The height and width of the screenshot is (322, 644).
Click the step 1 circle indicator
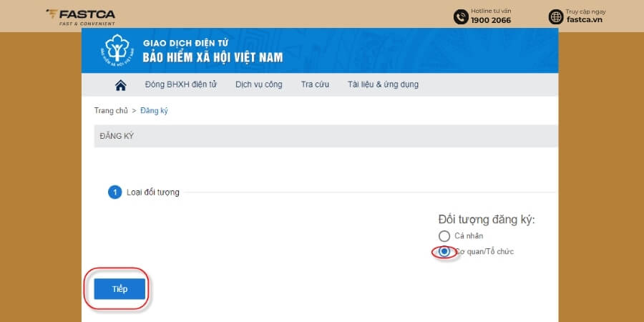tap(115, 192)
